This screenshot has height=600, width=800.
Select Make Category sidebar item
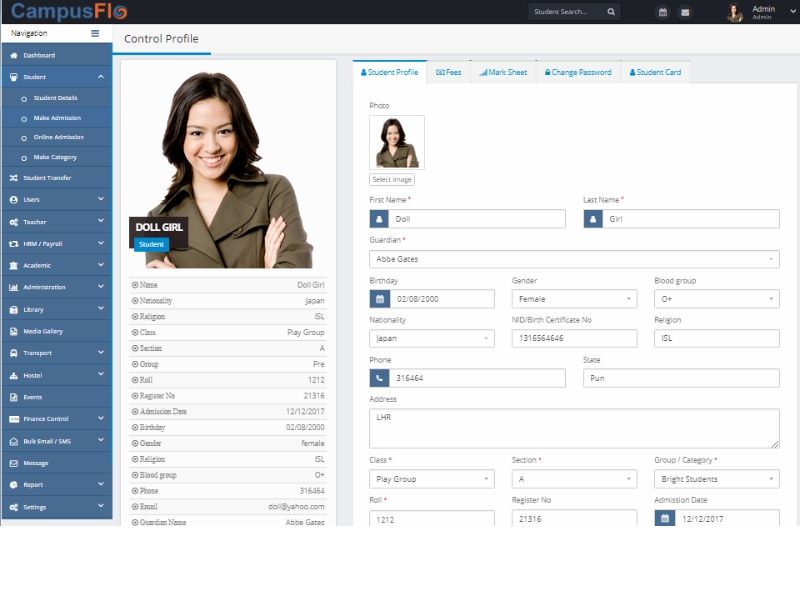55,157
